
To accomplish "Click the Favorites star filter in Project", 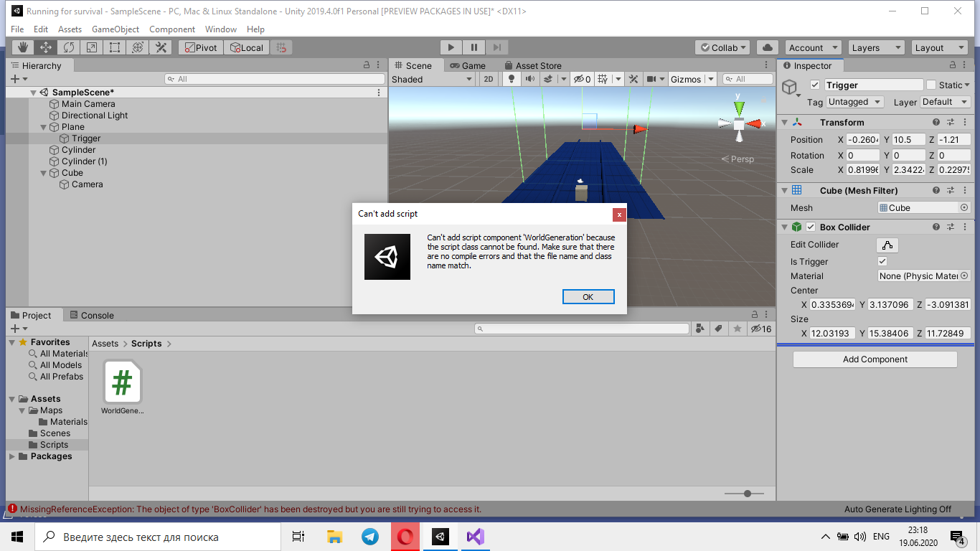I will pos(737,329).
